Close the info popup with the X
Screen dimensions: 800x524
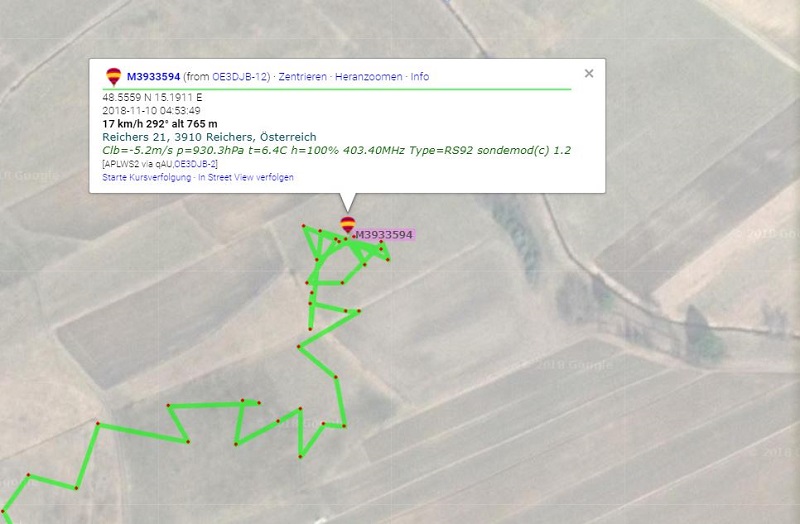(589, 73)
